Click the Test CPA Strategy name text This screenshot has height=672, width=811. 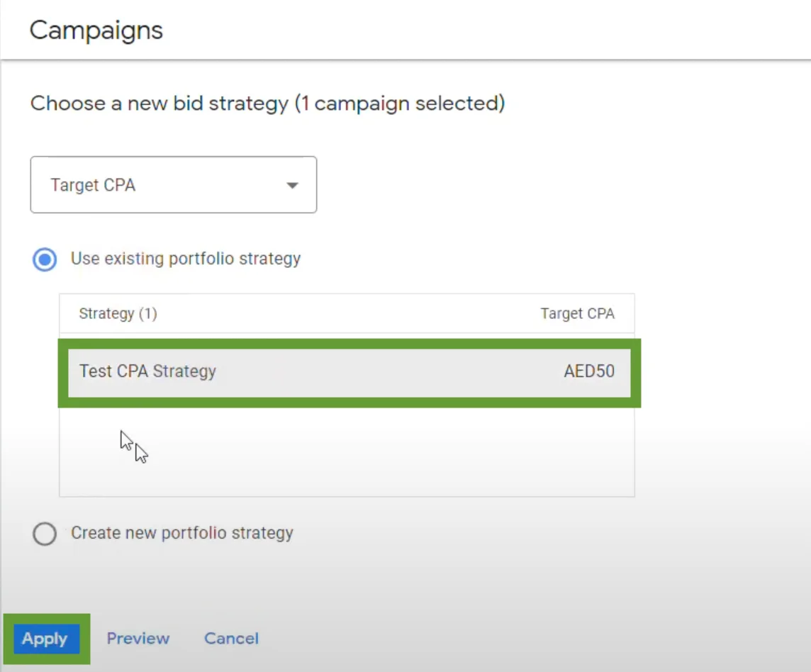pyautogui.click(x=147, y=371)
